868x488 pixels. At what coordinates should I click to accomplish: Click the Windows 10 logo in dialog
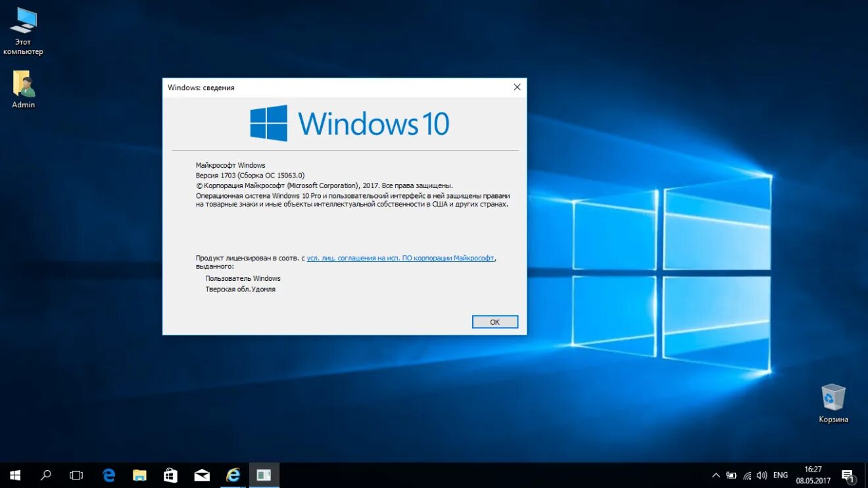[x=349, y=124]
